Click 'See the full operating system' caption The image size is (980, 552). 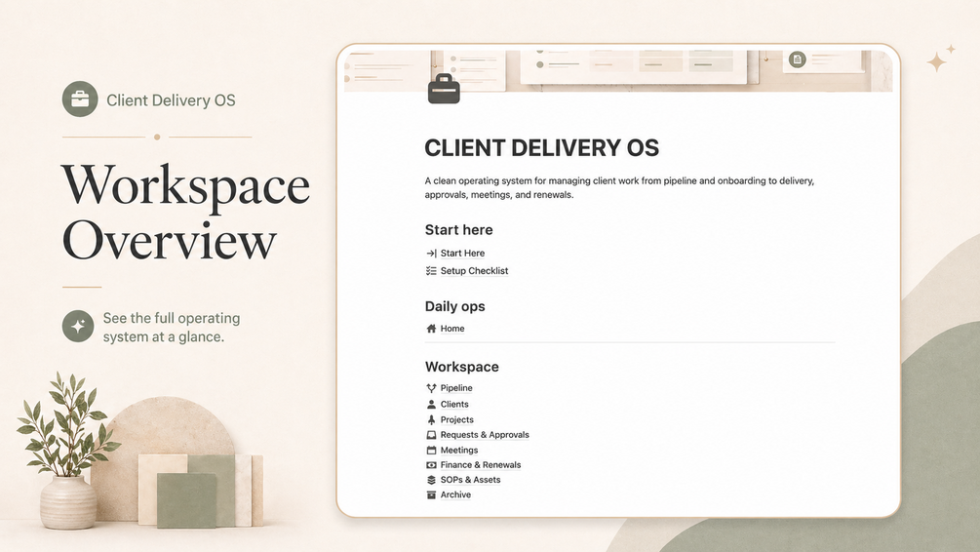click(x=172, y=327)
